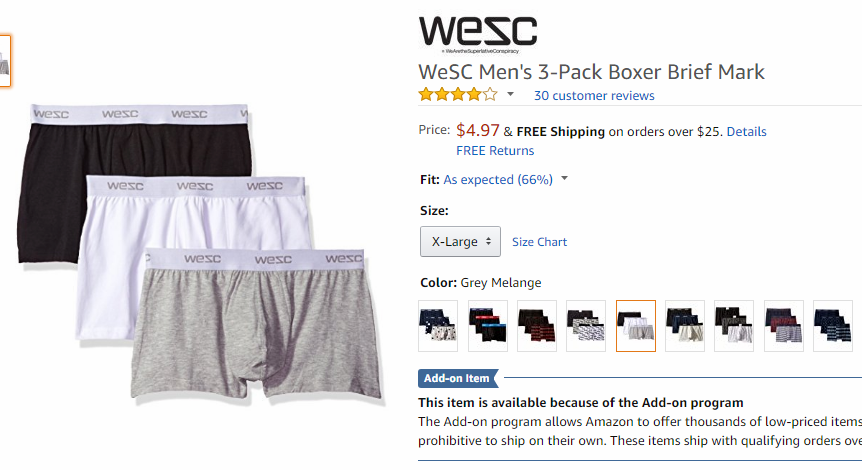Open the 30 customer reviews link
The width and height of the screenshot is (862, 470).
(x=594, y=96)
